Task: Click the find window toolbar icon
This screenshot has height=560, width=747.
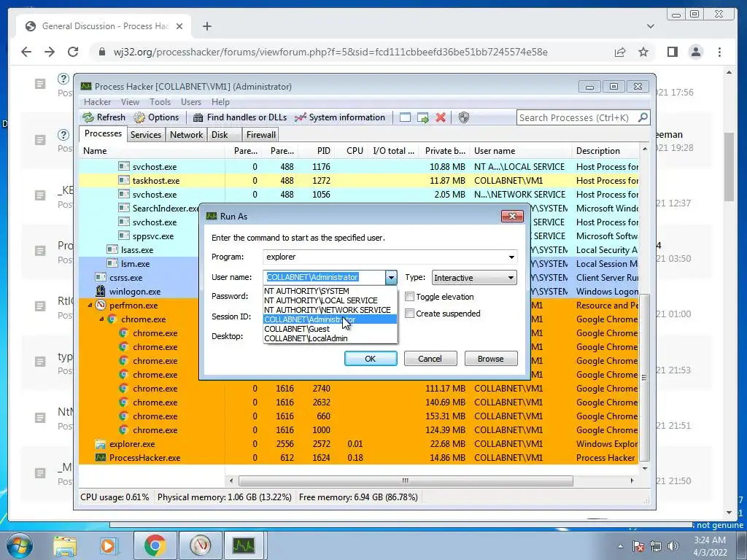Action: pyautogui.click(x=405, y=117)
